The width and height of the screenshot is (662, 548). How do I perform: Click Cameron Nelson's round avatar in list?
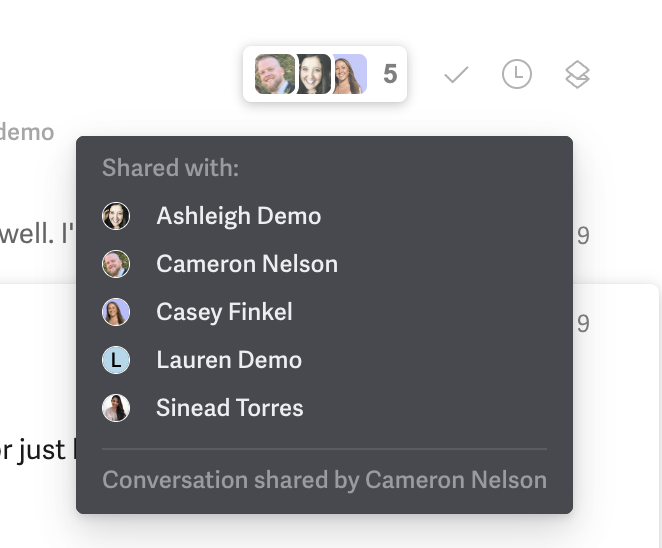(116, 264)
